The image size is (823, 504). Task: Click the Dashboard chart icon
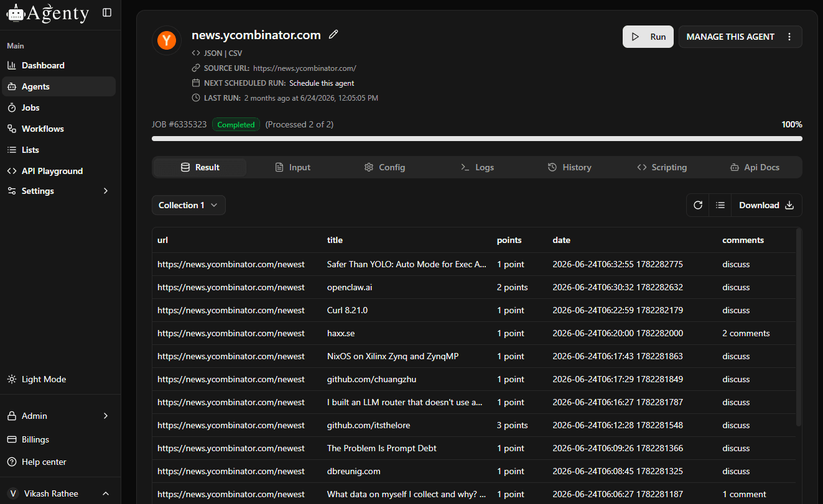(x=12, y=65)
